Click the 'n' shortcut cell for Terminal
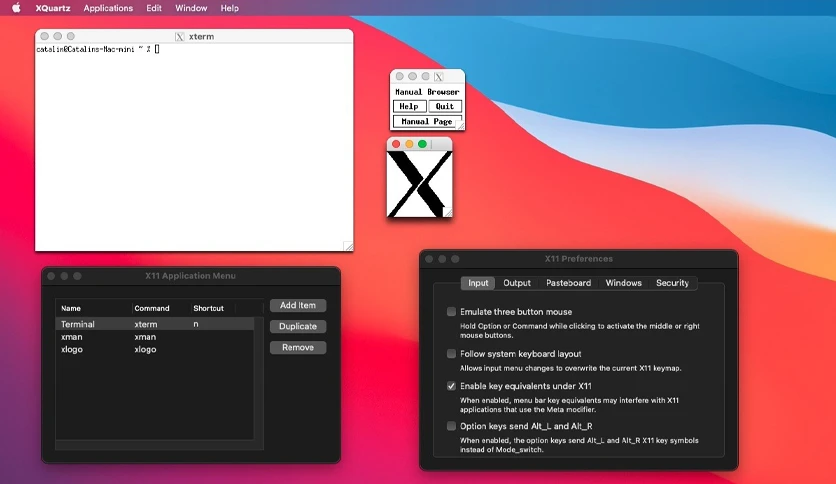836x484 pixels. click(196, 324)
